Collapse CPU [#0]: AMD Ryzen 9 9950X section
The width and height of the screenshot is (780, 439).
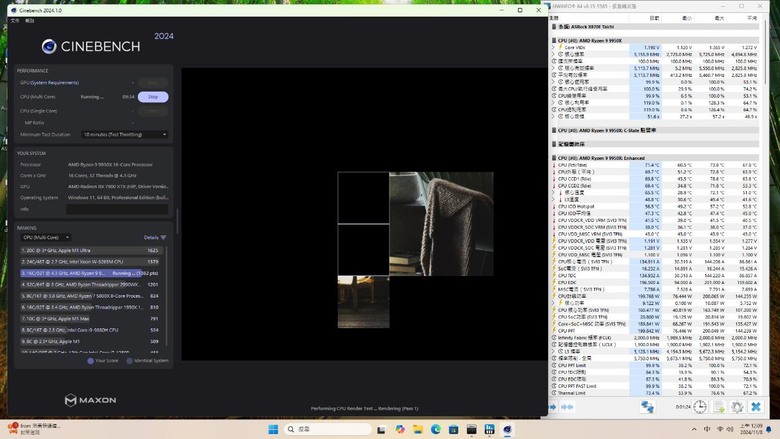(554, 41)
